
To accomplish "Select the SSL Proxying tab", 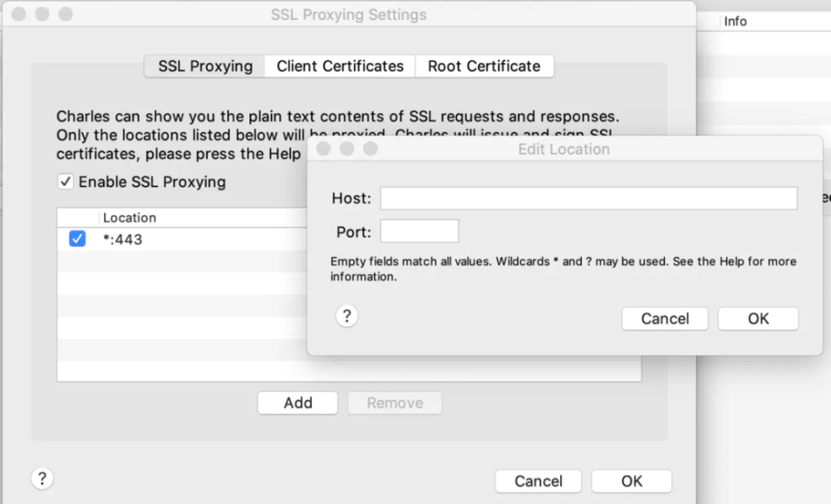I will point(205,66).
